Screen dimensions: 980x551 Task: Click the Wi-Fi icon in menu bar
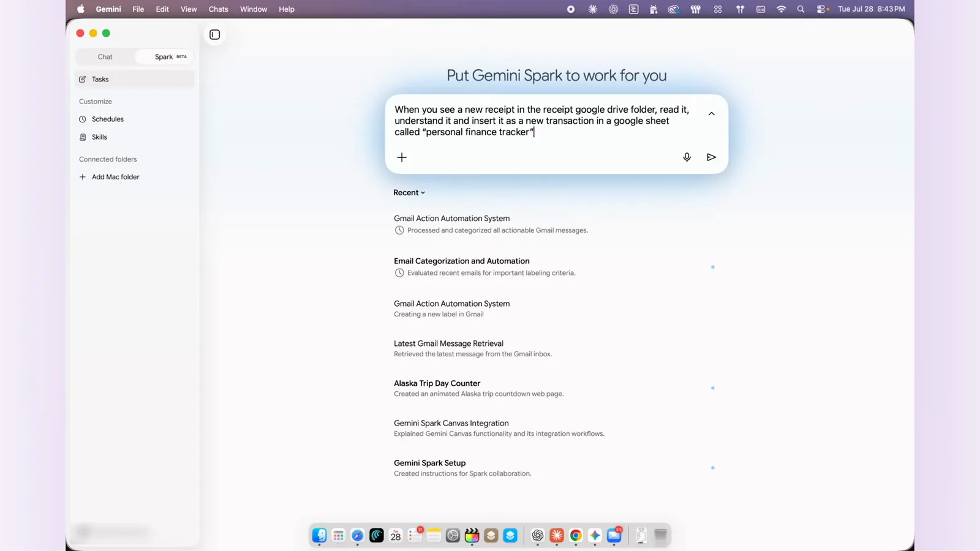pos(781,9)
